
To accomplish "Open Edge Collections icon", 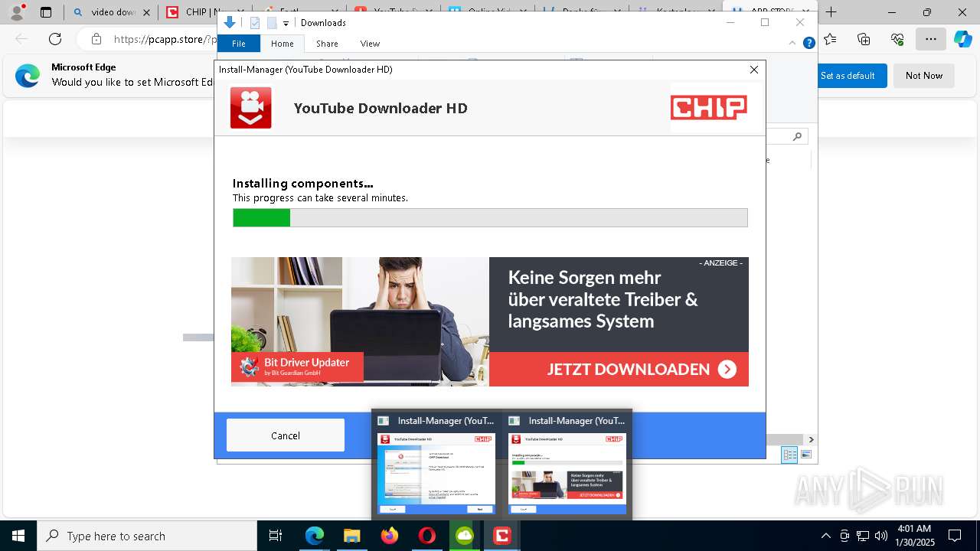I will (864, 39).
